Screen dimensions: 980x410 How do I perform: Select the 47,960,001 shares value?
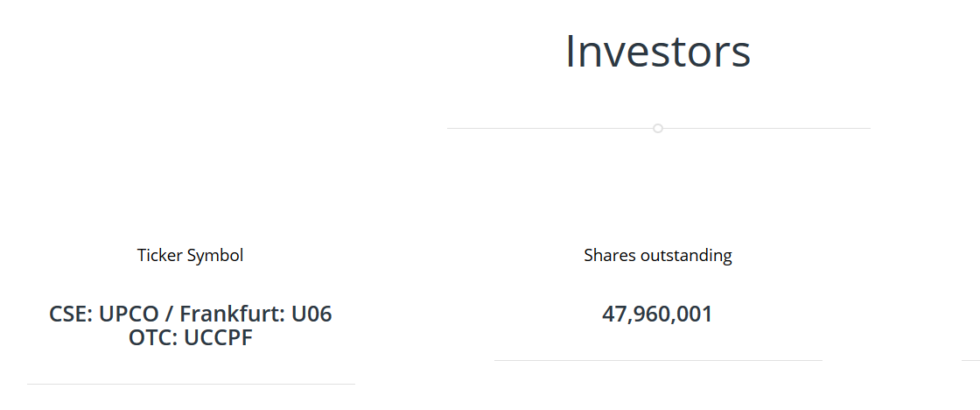658,314
